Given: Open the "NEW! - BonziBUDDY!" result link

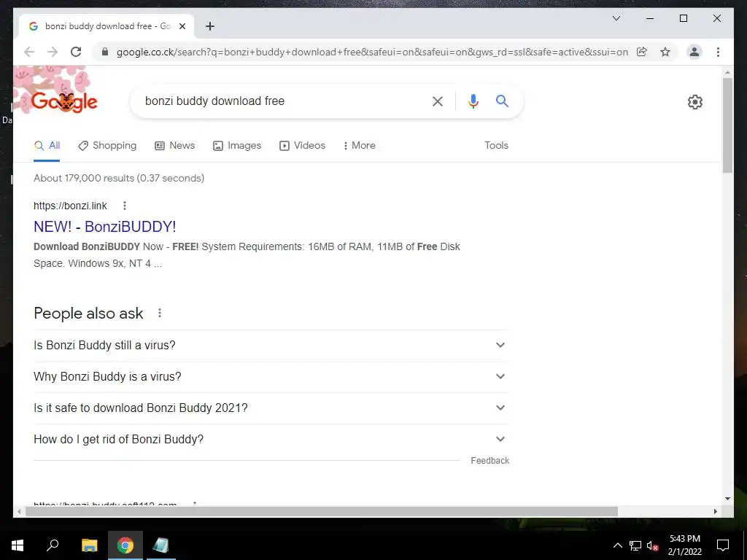Looking at the screenshot, I should click(105, 227).
